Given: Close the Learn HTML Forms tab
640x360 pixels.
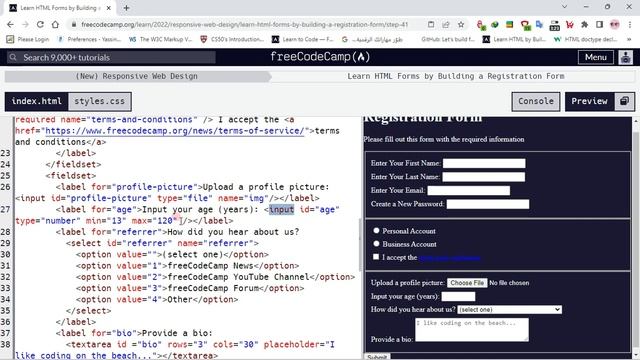Looking at the screenshot, I should point(109,8).
